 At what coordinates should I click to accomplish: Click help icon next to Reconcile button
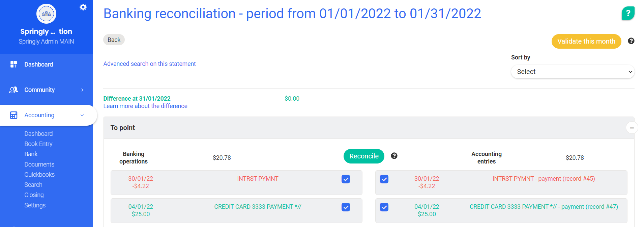pyautogui.click(x=394, y=156)
